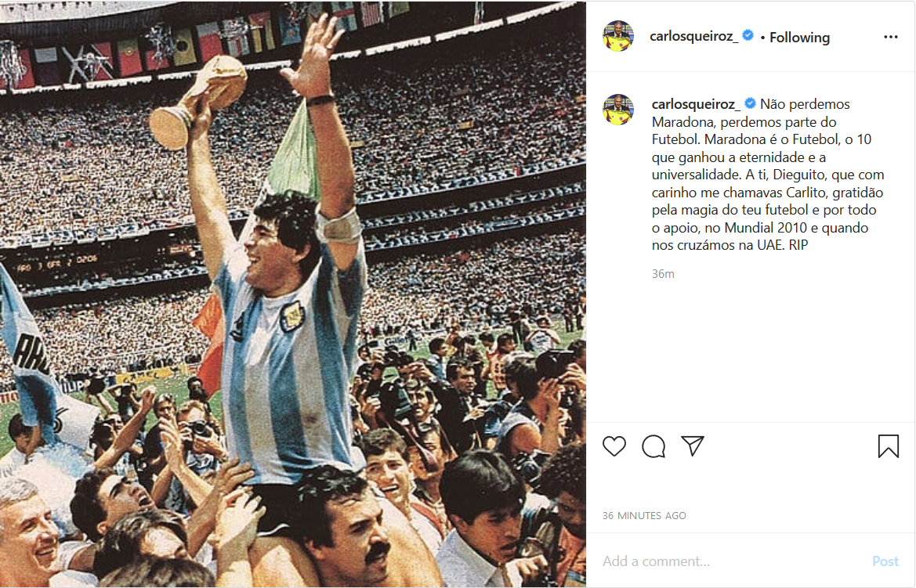Image resolution: width=916 pixels, height=588 pixels.
Task: Click the caption verified badge
Action: pyautogui.click(x=750, y=103)
